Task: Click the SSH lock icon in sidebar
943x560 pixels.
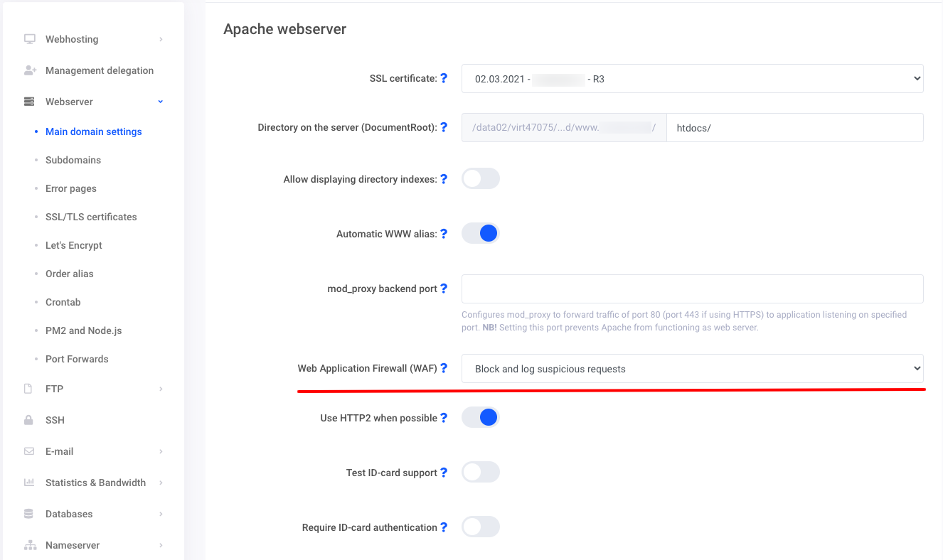Action: [x=29, y=420]
